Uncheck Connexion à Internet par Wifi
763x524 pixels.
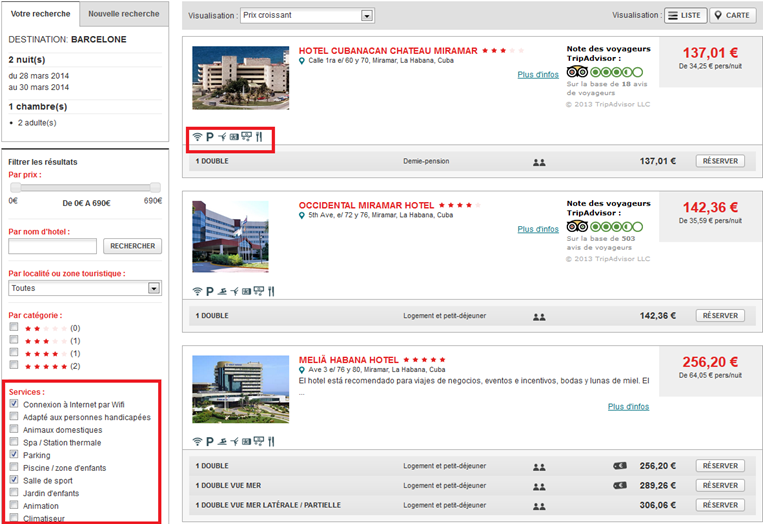pyautogui.click(x=14, y=404)
